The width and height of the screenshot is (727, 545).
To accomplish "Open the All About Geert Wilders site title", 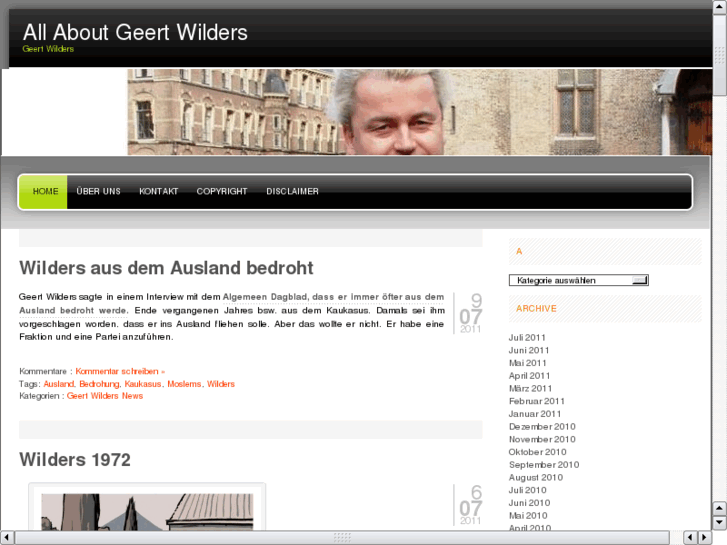I will (x=135, y=32).
